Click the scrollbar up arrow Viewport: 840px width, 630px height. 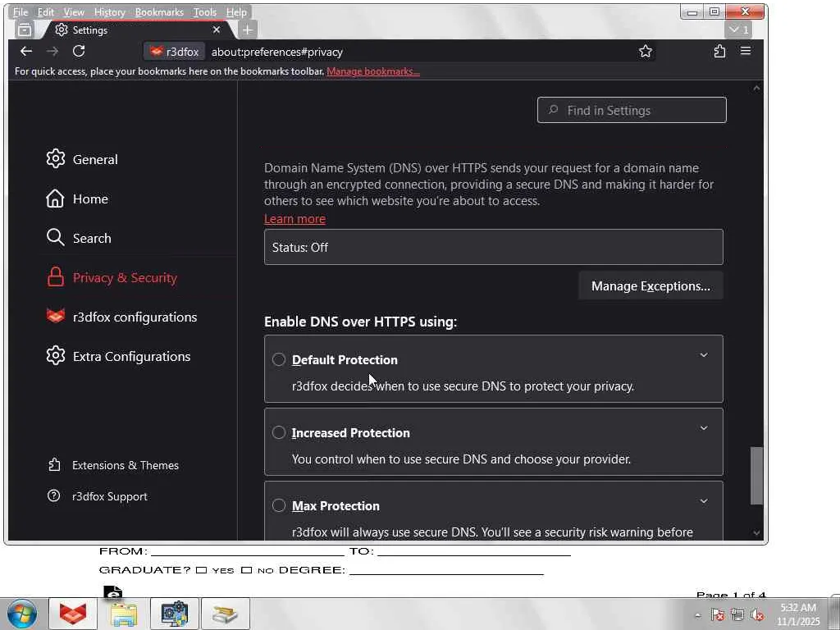756,88
